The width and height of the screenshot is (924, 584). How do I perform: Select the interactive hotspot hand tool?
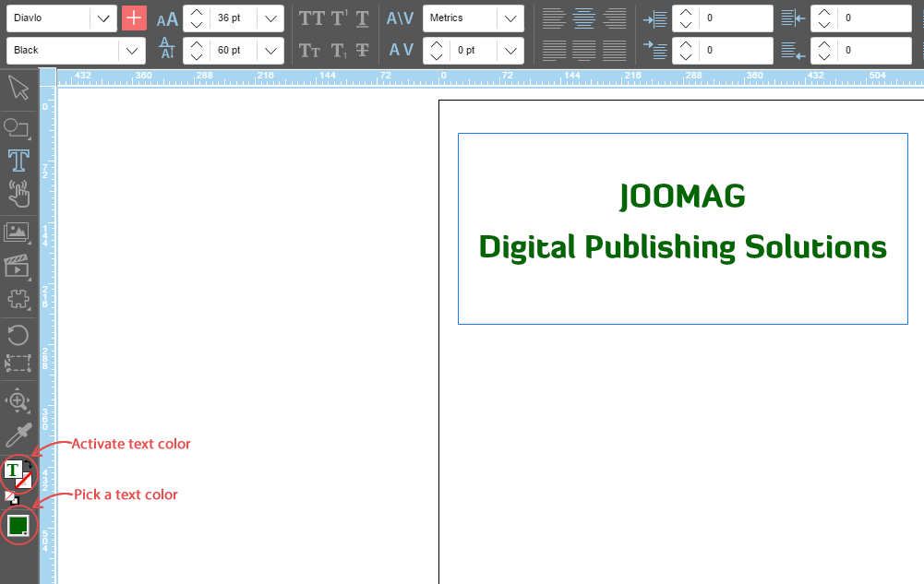(18, 194)
